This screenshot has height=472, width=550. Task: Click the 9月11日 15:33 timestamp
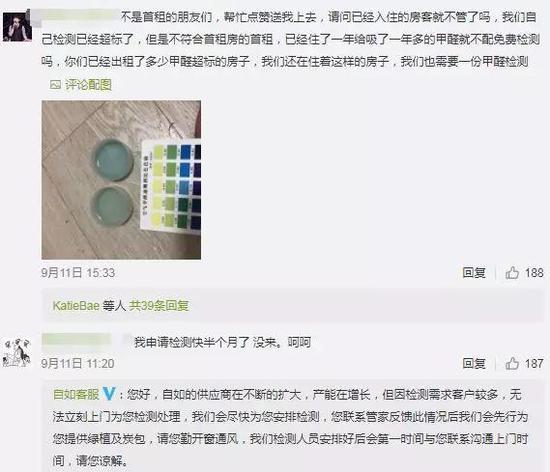[x=78, y=273]
